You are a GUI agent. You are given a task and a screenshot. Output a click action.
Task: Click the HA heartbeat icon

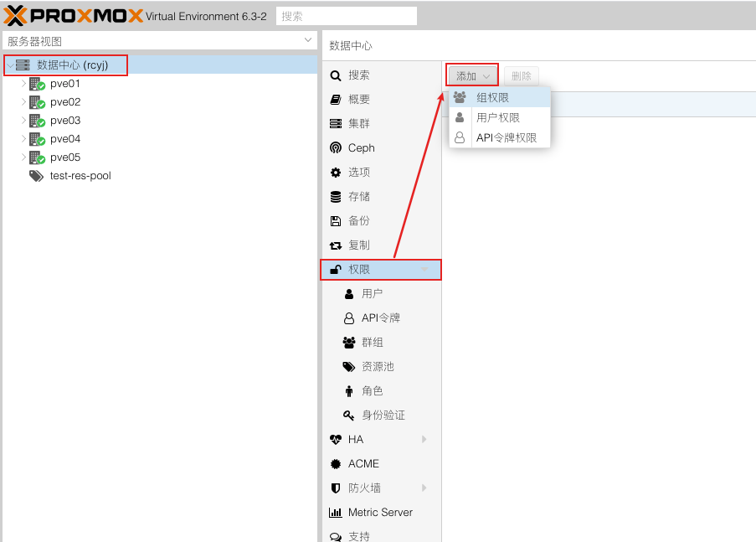[336, 440]
